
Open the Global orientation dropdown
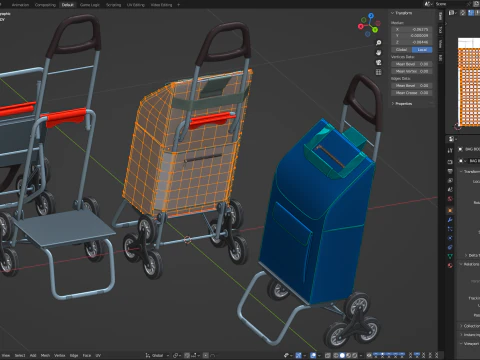coord(157,355)
